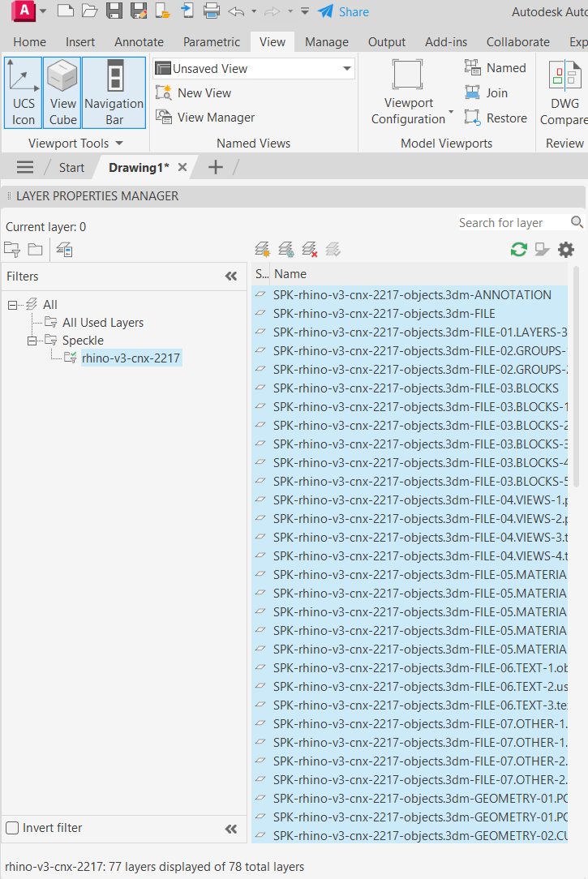Open the AutoCAD application menu logo
The width and height of the screenshot is (588, 879).
coord(24,11)
